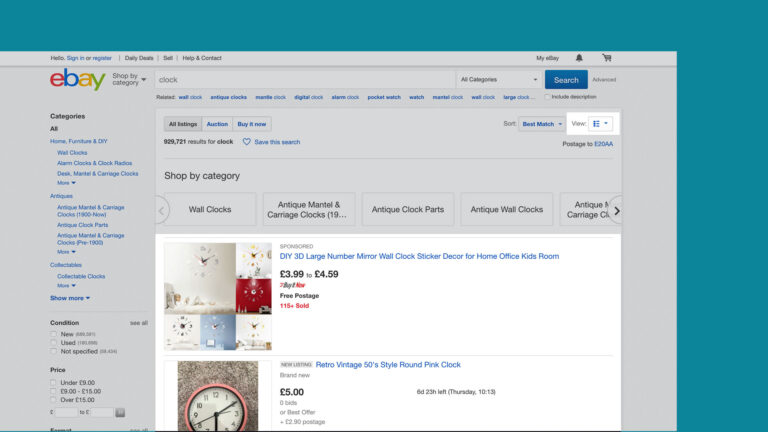The width and height of the screenshot is (768, 432).
Task: Tick the New condition checkbox
Action: tap(55, 334)
